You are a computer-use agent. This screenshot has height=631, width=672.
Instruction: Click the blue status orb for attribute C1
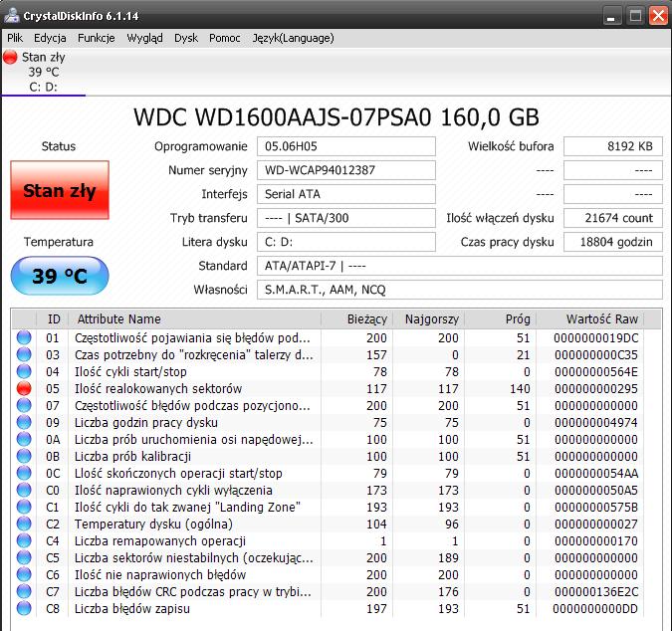point(24,507)
